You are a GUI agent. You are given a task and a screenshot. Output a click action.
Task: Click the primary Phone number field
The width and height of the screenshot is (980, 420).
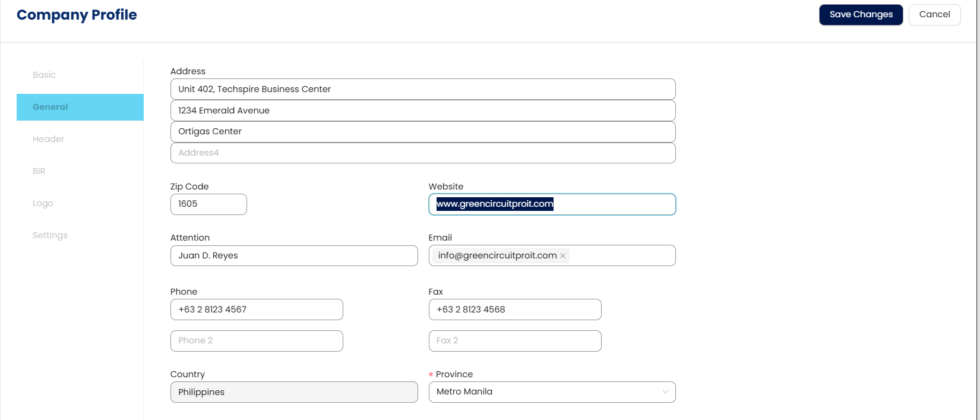coord(257,310)
